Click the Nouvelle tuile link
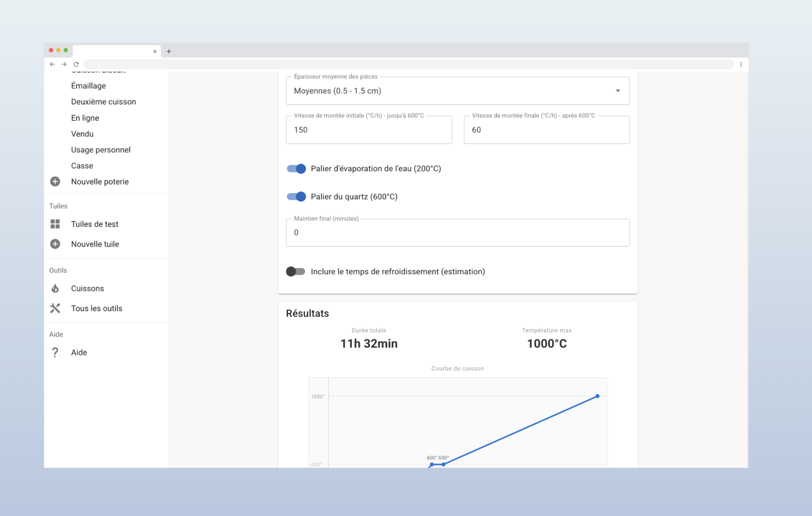The height and width of the screenshot is (516, 812). point(95,244)
